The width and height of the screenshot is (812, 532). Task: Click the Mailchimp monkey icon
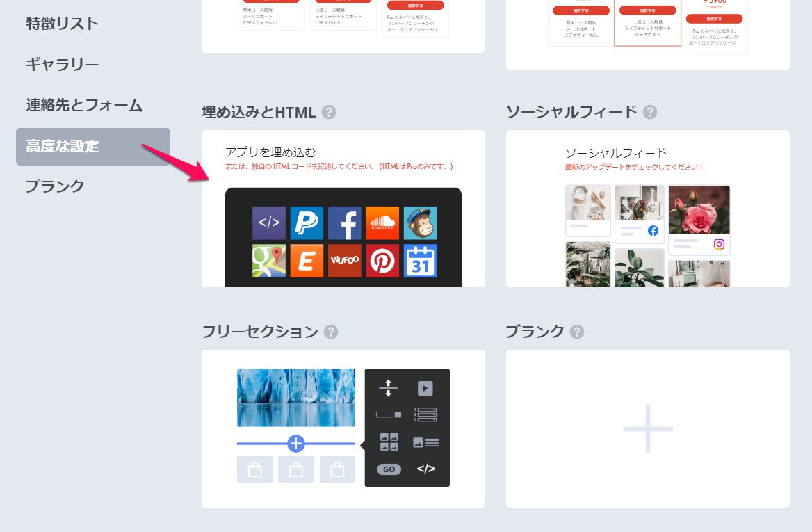pyautogui.click(x=420, y=223)
